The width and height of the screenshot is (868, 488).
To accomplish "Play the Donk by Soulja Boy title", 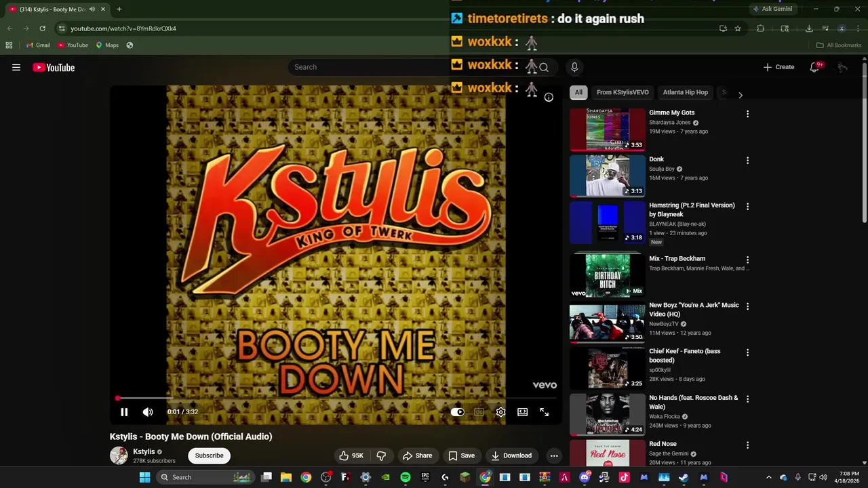I will [656, 159].
